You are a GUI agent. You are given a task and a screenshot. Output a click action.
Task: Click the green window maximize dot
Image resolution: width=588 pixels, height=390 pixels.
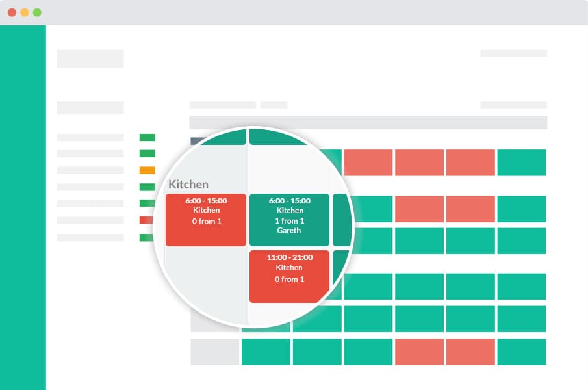(37, 12)
